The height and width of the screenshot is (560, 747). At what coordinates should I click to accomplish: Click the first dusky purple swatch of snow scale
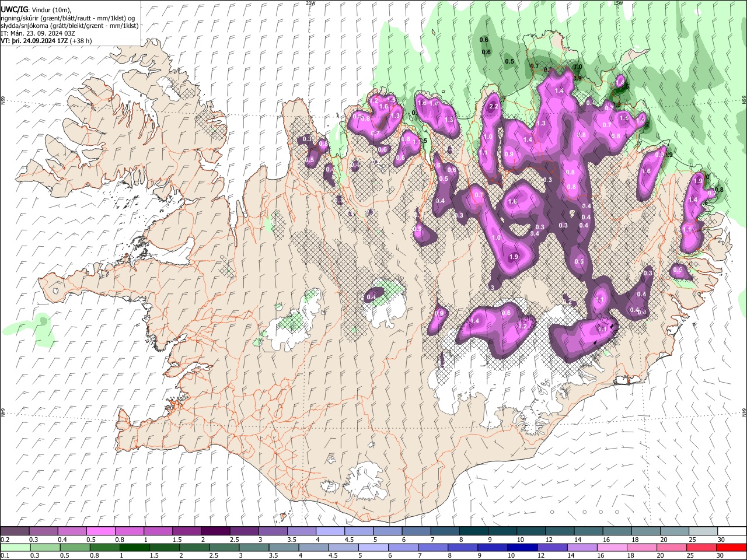15,531
